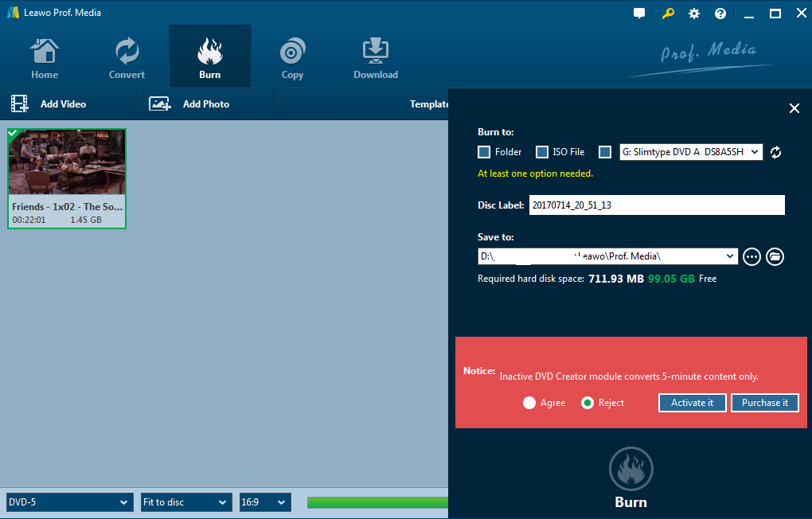Click the Friends - 1x02 video title

[68, 207]
